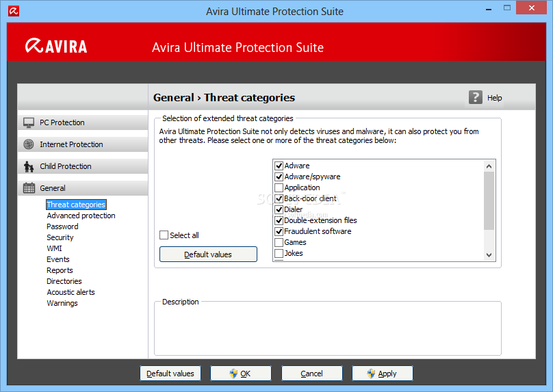Click the threat list scroll down arrow
This screenshot has width=553, height=392.
pyautogui.click(x=489, y=255)
